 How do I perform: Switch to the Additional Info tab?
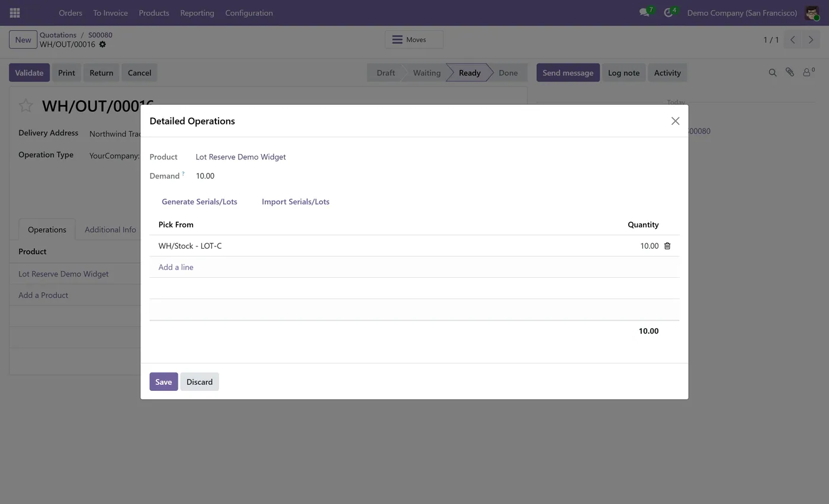110,229
